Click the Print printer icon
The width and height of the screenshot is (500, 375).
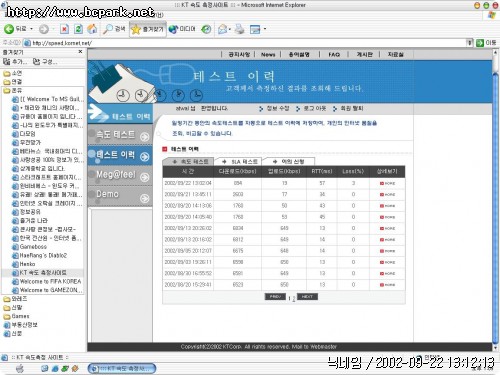pyautogui.click(x=239, y=29)
